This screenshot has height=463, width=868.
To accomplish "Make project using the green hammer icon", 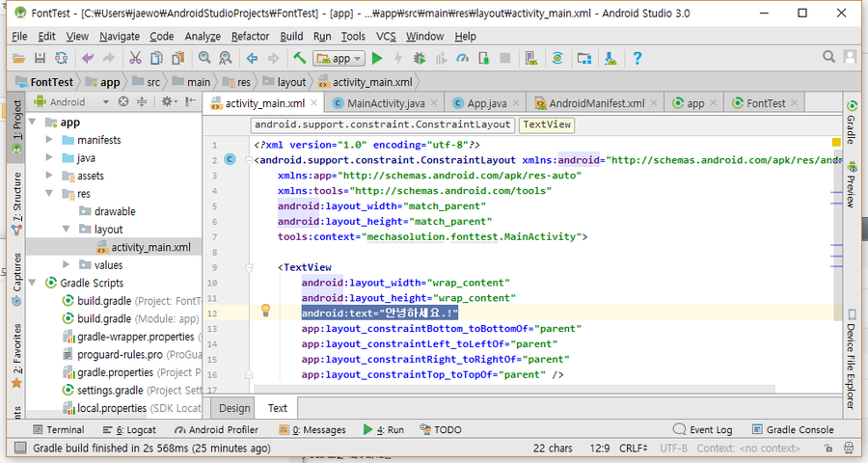I will [x=300, y=58].
